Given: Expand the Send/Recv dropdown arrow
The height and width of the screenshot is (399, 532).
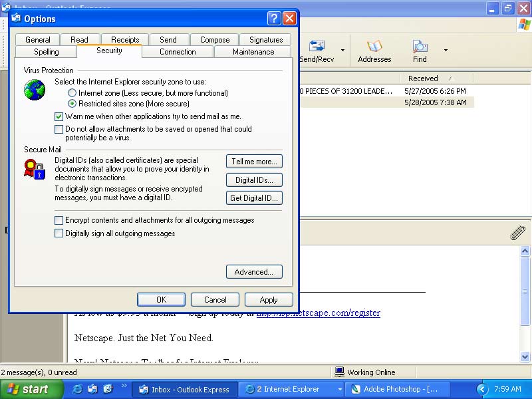Looking at the screenshot, I should click(x=342, y=51).
